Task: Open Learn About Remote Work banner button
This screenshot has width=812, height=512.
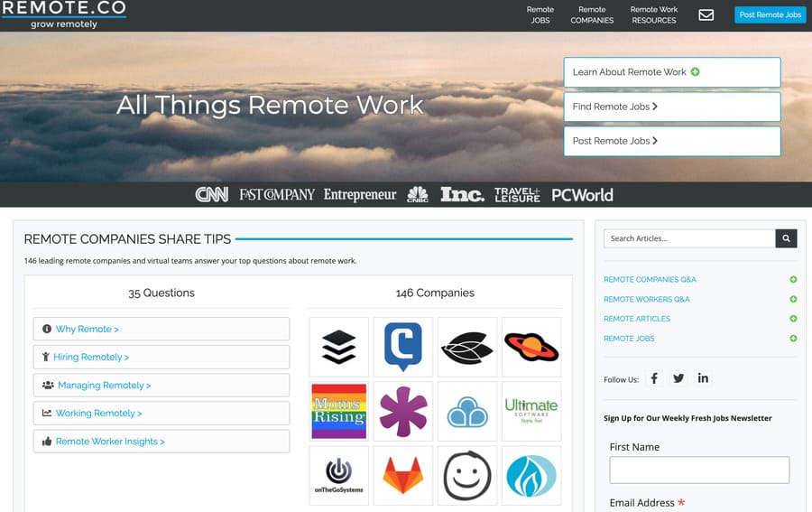Action: pyautogui.click(x=671, y=72)
